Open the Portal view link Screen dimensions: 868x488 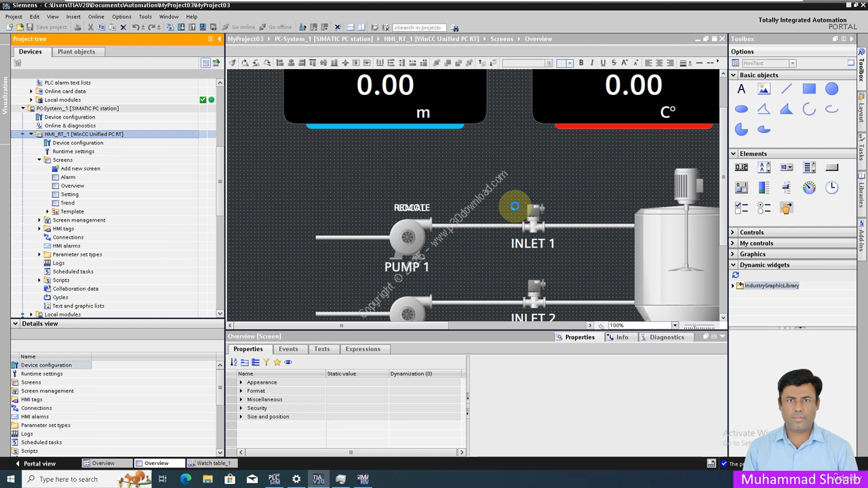39,464
